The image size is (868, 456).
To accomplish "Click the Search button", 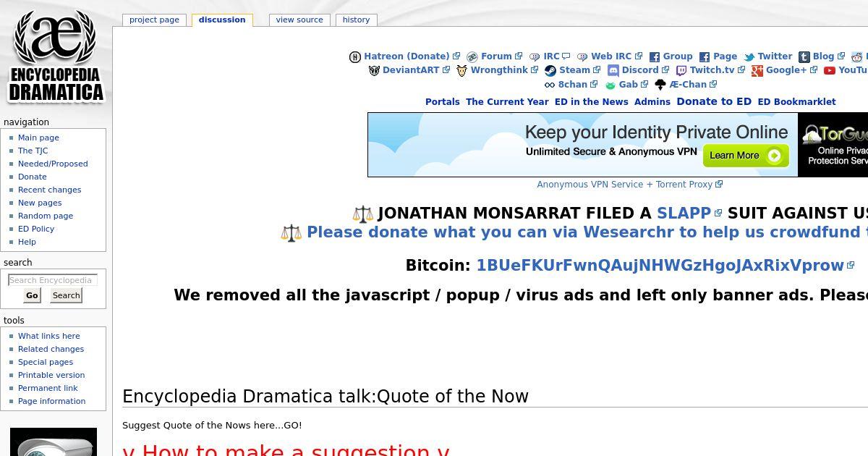I will point(66,295).
